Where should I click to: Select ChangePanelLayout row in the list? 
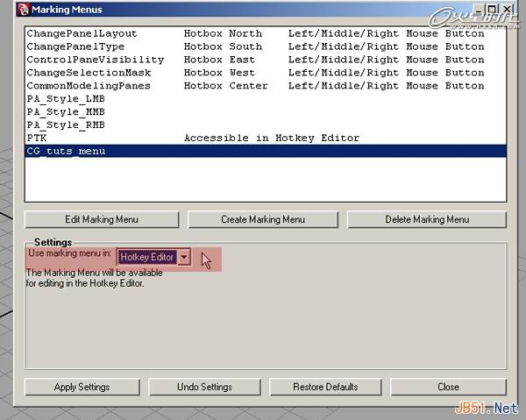[x=266, y=33]
